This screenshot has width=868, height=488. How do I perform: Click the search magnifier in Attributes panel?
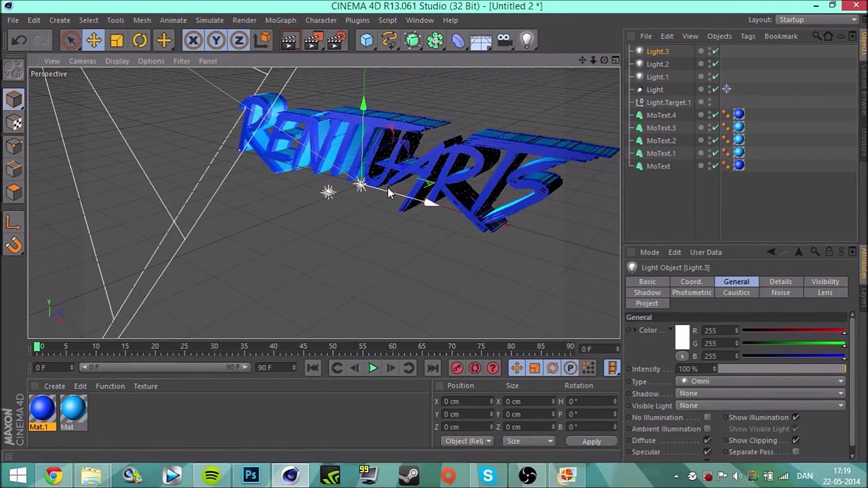[x=815, y=252]
